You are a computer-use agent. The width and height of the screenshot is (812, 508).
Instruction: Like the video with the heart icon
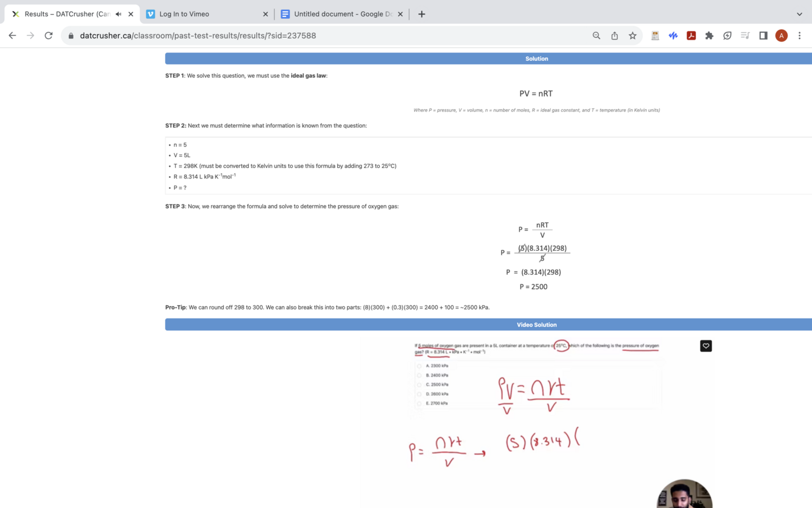click(x=706, y=346)
